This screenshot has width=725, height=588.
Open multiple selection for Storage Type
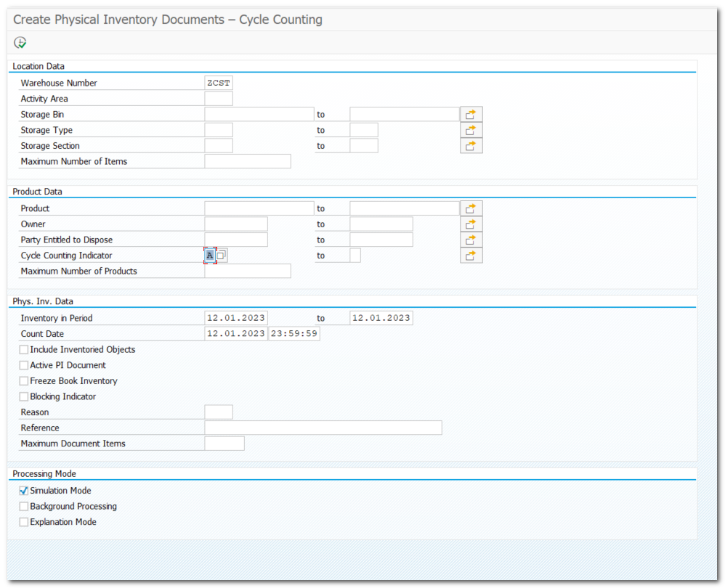click(470, 129)
